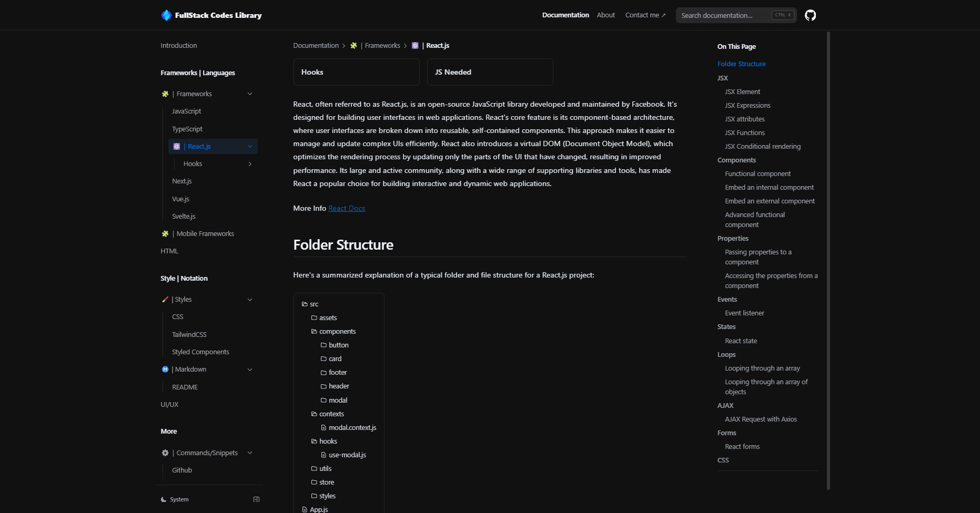
Task: Click the footer folder in tree
Action: 334,373
